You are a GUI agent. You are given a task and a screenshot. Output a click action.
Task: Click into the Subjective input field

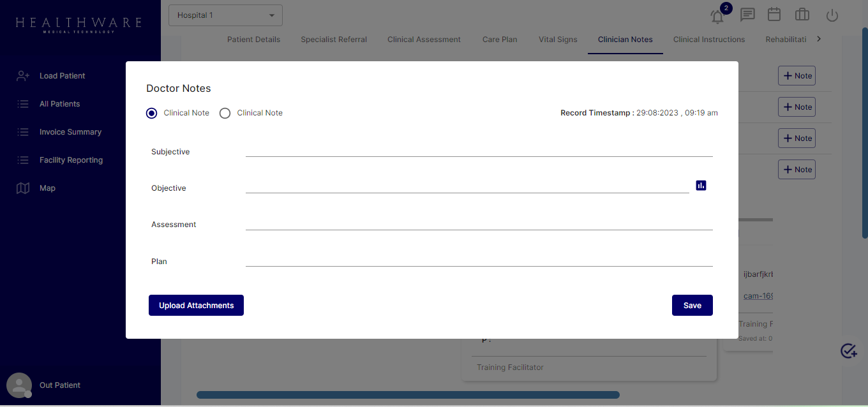pos(479,150)
